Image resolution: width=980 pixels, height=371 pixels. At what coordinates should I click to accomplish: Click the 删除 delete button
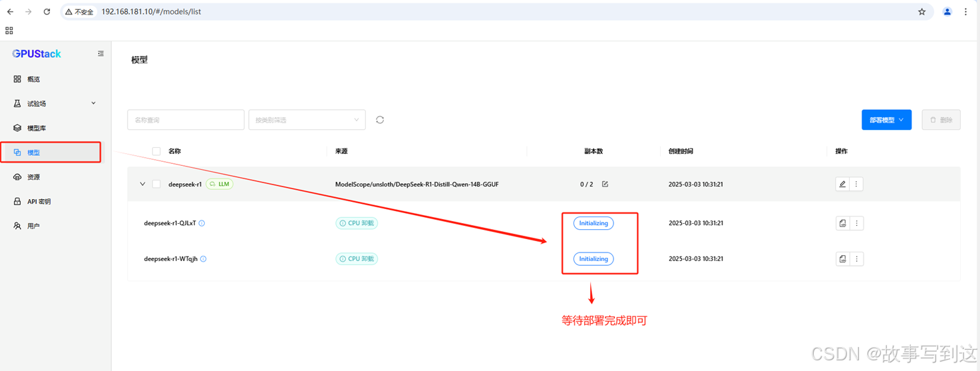[x=941, y=120]
